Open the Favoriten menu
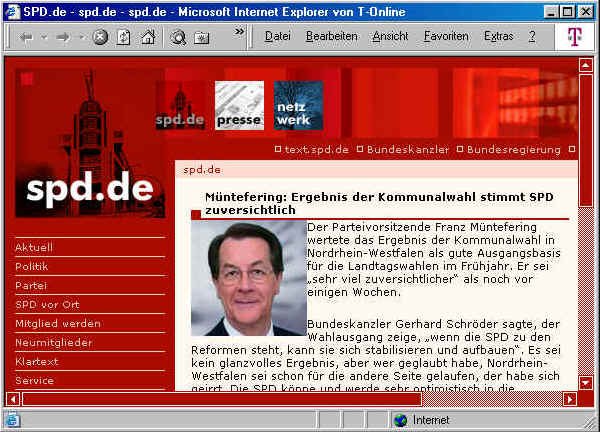 tap(446, 36)
